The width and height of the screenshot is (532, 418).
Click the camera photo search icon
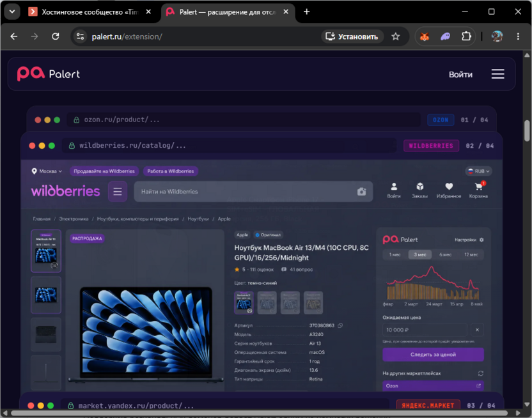pos(362,192)
